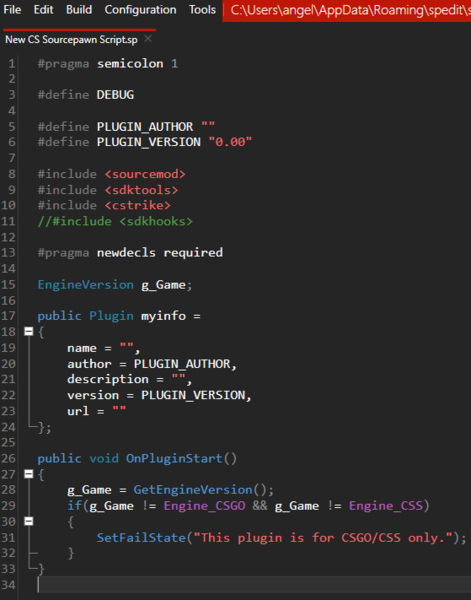Collapse the OnPluginStart body at line 27
The width and height of the screenshot is (471, 600).
point(29,474)
